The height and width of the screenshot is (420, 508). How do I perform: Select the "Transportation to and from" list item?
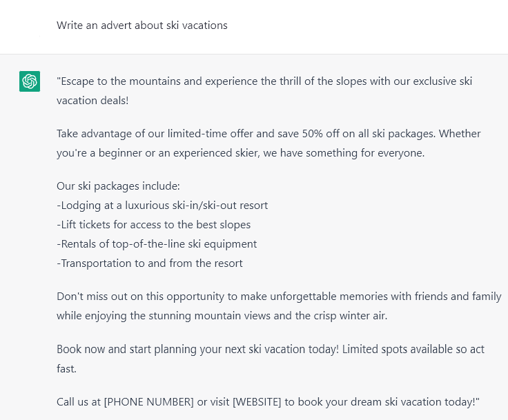(150, 263)
